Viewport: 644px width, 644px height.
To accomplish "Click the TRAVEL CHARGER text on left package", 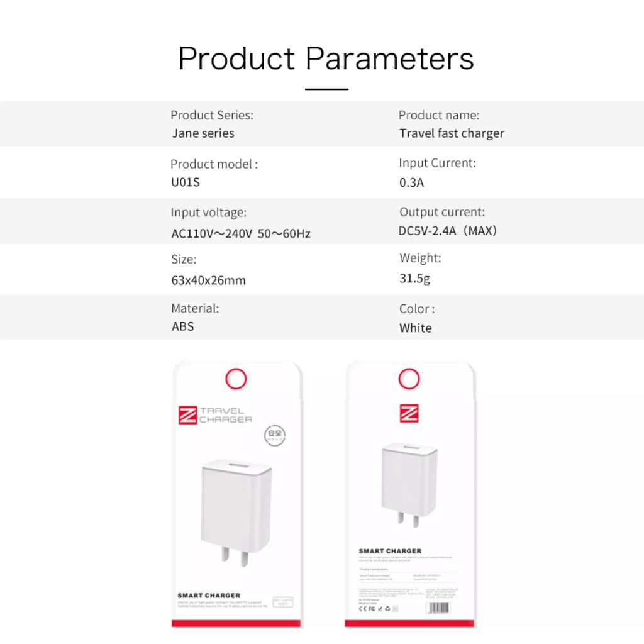I will 226,415.
